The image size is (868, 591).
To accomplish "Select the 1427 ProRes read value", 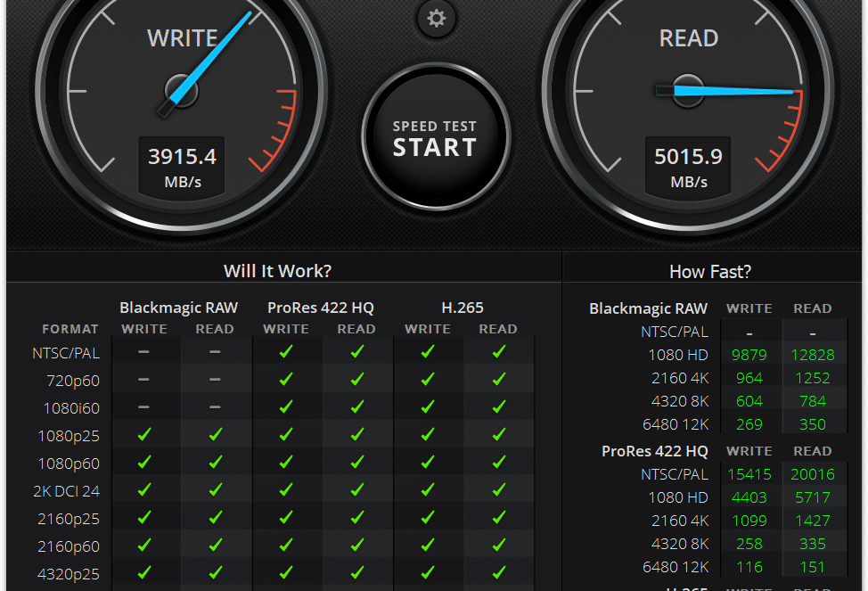I will [812, 521].
